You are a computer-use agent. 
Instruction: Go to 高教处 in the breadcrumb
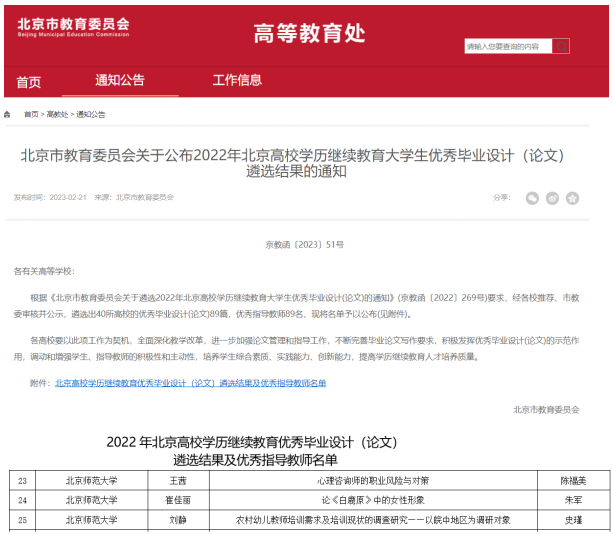(x=57, y=115)
